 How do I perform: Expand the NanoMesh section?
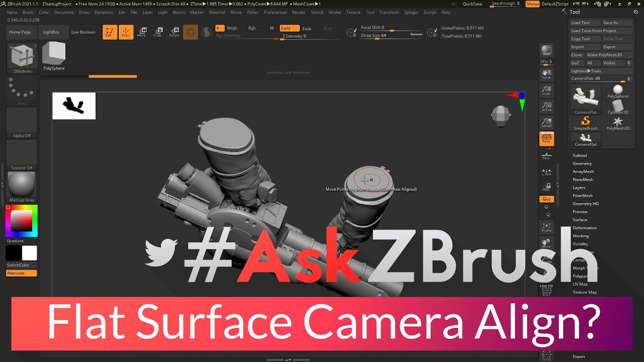[583, 179]
